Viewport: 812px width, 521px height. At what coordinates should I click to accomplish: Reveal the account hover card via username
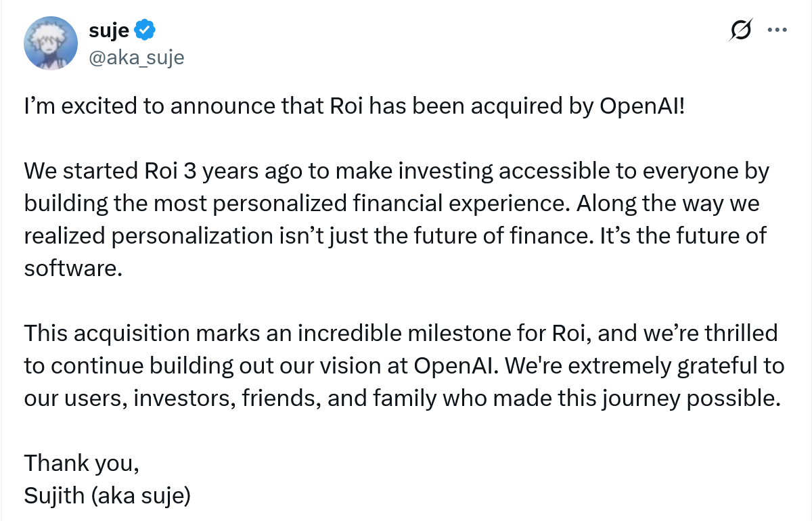tap(138, 58)
